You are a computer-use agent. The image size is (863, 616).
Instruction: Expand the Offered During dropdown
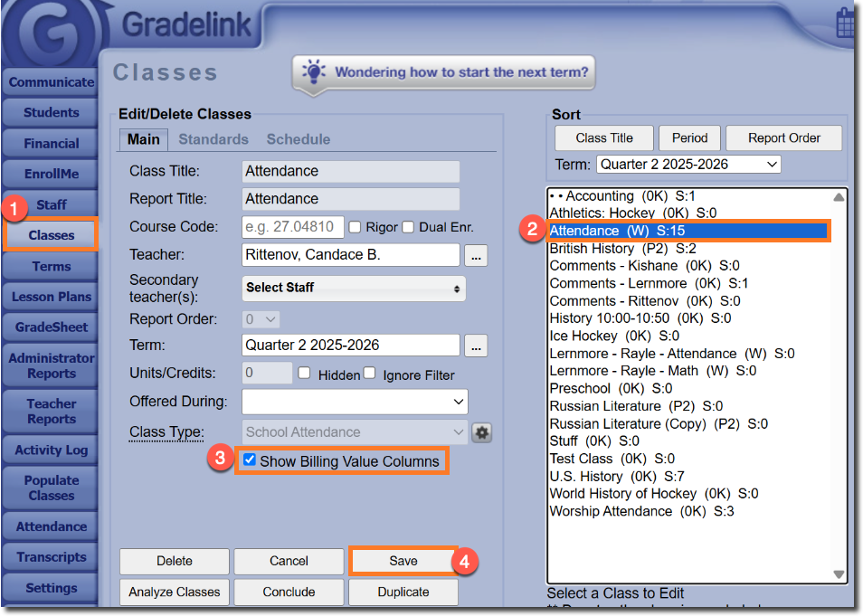point(355,402)
